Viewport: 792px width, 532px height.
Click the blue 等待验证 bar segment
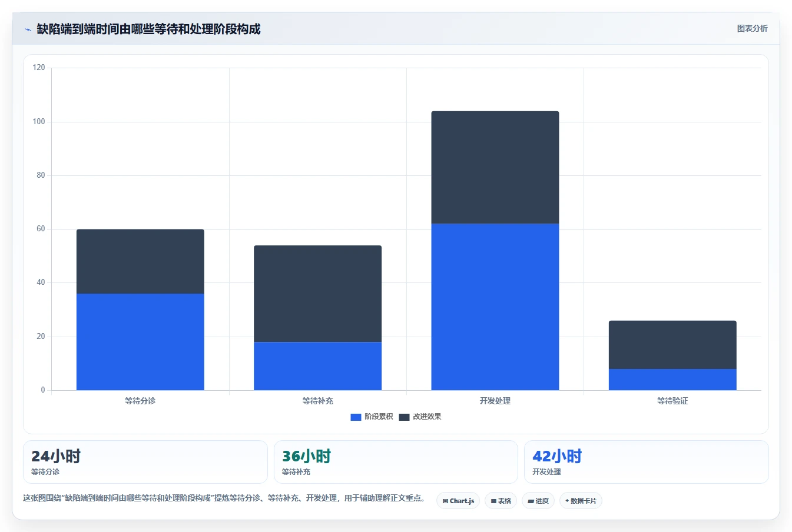point(672,380)
